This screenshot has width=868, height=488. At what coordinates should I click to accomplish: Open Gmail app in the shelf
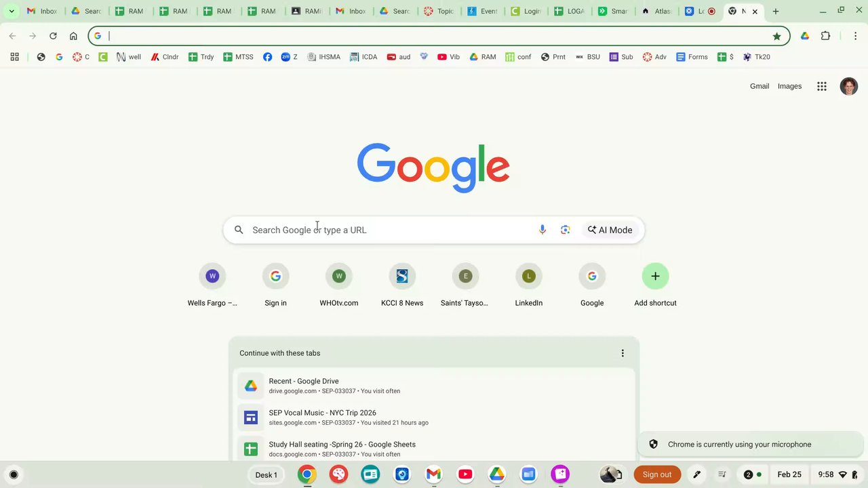point(434,474)
